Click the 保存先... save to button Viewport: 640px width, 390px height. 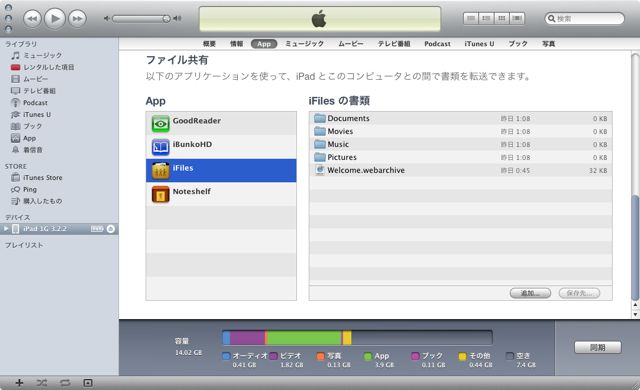pyautogui.click(x=579, y=293)
